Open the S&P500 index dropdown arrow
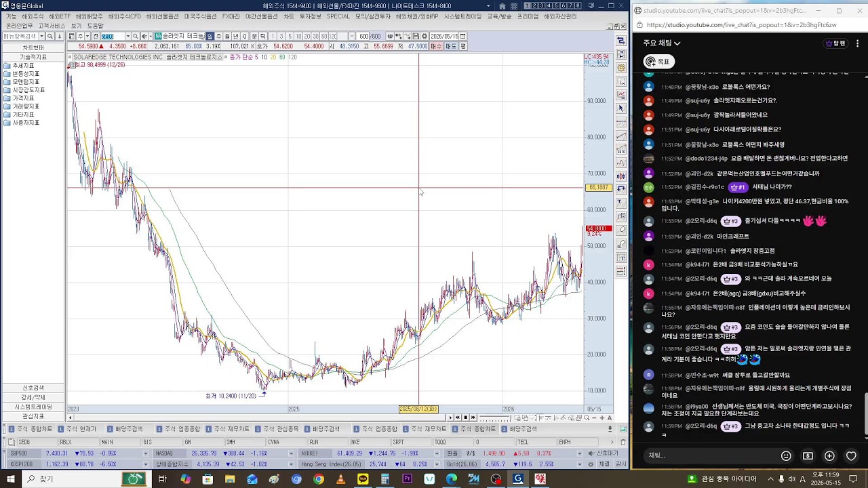Viewport: 868px width, 488px height. pos(146,453)
